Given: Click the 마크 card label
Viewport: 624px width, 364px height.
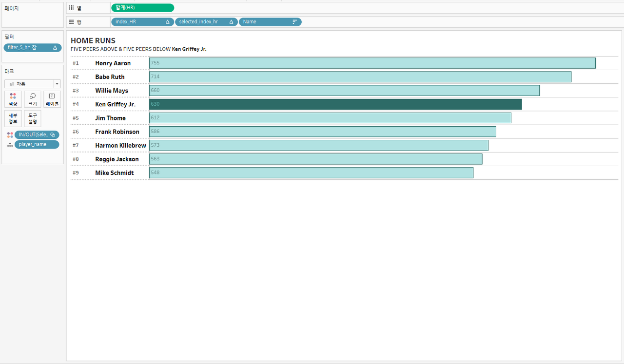Looking at the screenshot, I should tap(9, 71).
